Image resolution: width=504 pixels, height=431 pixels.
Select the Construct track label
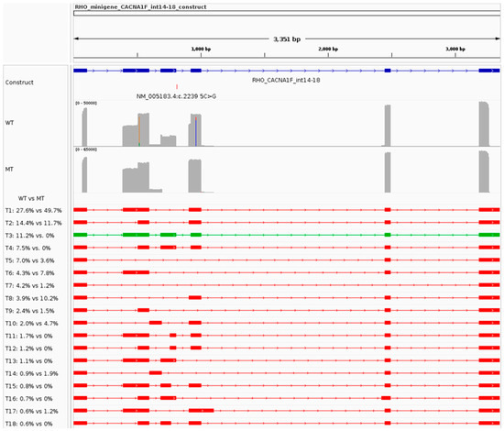point(19,83)
